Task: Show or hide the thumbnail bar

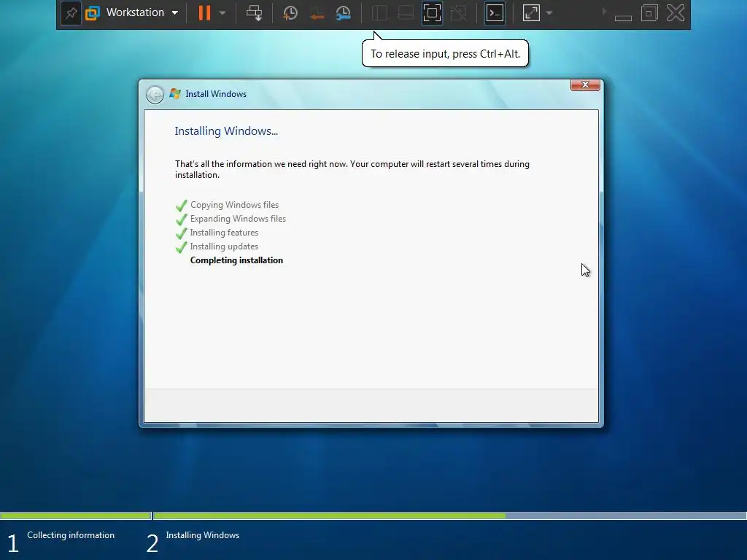Action: click(x=406, y=13)
